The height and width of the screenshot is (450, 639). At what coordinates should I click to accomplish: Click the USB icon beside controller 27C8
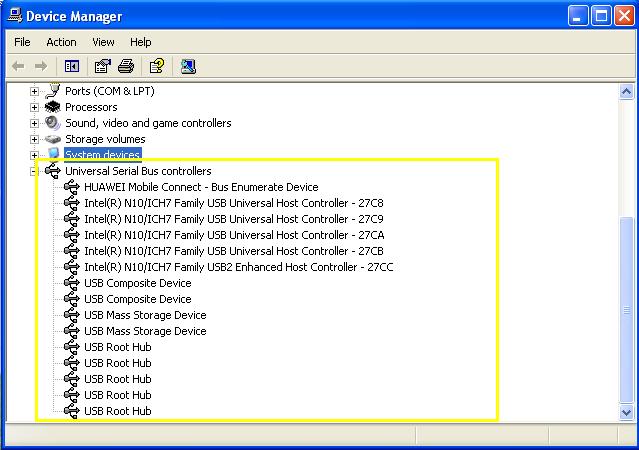pyautogui.click(x=72, y=203)
